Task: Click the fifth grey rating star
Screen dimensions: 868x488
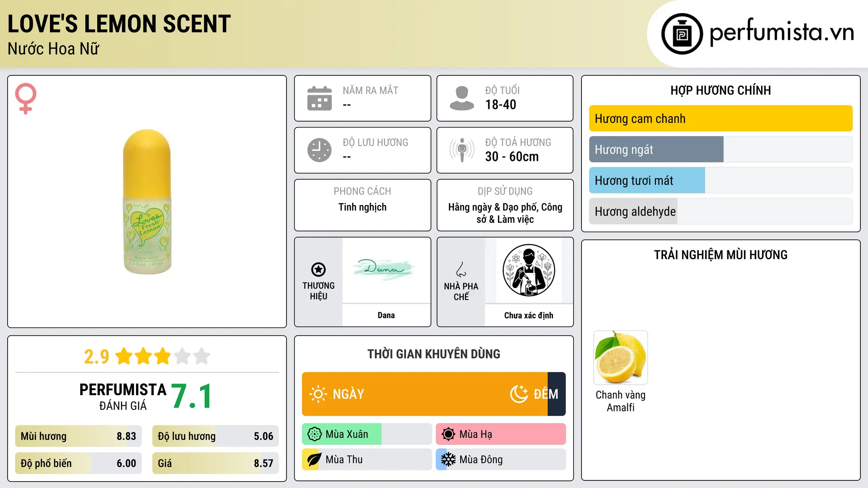Action: [202, 356]
